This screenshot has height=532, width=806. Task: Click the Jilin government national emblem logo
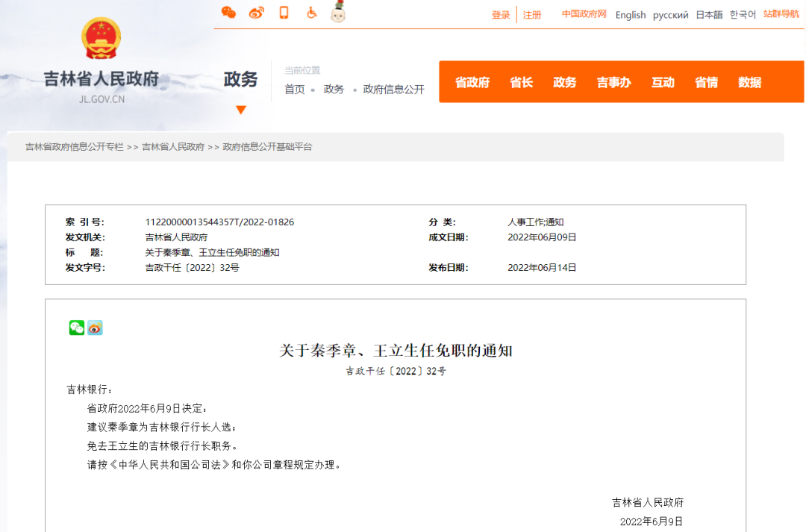tap(101, 40)
